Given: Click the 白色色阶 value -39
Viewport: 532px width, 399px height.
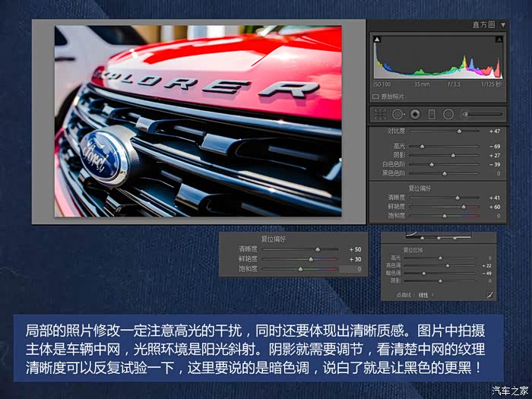Looking at the screenshot, I should coord(495,165).
